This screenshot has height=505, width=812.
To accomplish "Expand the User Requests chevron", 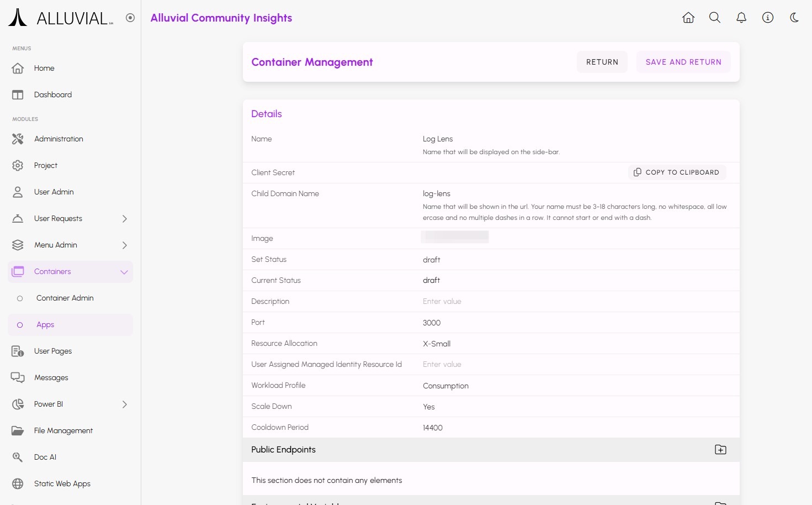I will tap(125, 219).
